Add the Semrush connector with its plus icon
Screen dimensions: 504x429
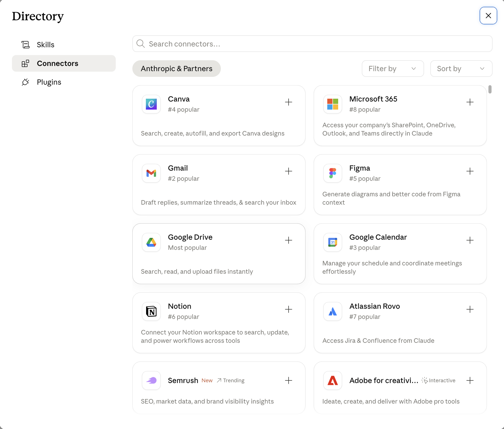click(288, 380)
